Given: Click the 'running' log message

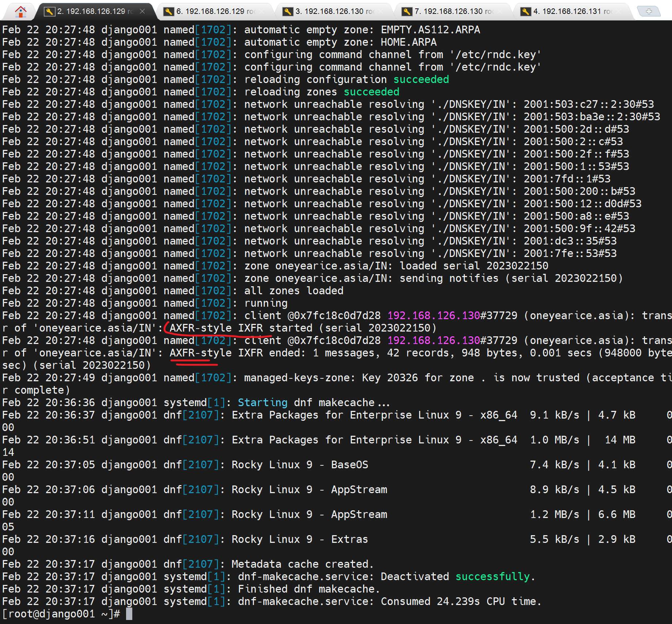Looking at the screenshot, I should pos(266,303).
